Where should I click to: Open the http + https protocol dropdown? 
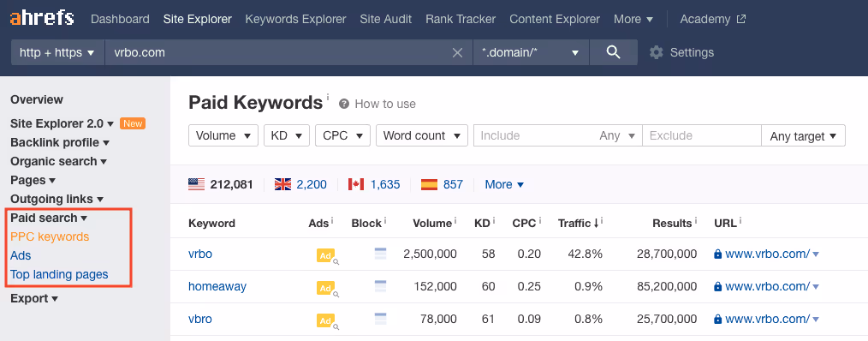pyautogui.click(x=57, y=52)
